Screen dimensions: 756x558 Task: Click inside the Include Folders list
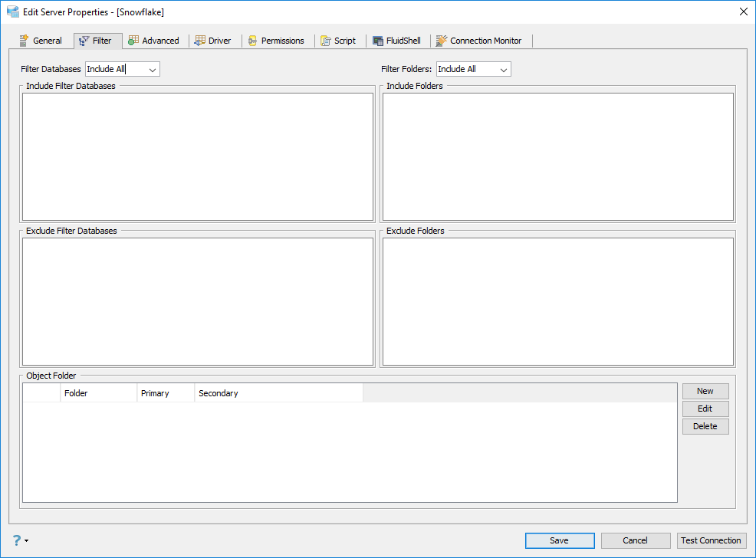coord(558,157)
